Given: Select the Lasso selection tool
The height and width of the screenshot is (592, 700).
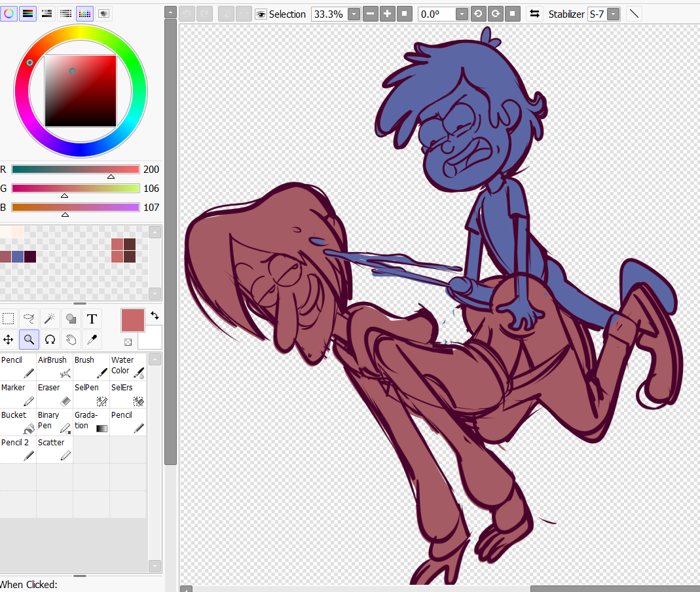Looking at the screenshot, I should tap(29, 319).
